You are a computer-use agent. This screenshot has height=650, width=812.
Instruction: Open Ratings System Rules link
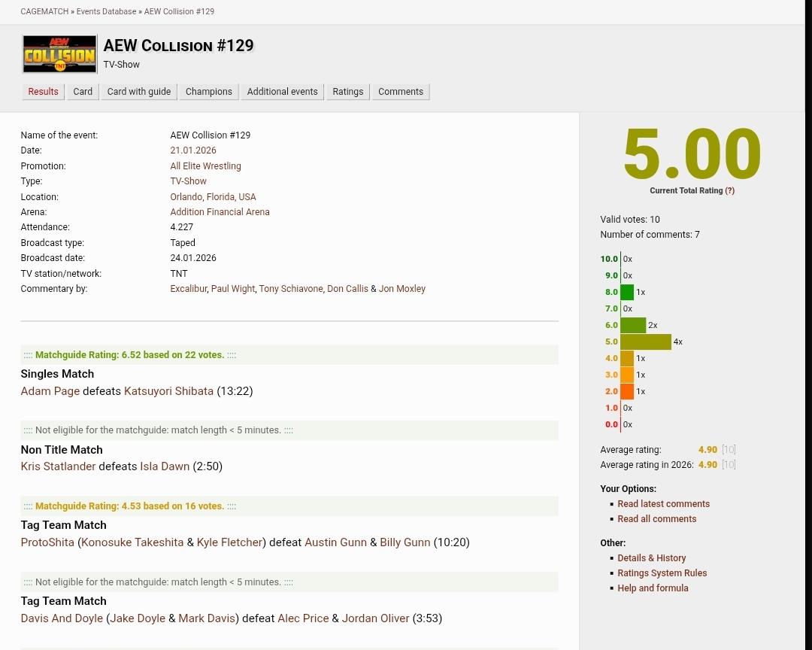click(662, 573)
